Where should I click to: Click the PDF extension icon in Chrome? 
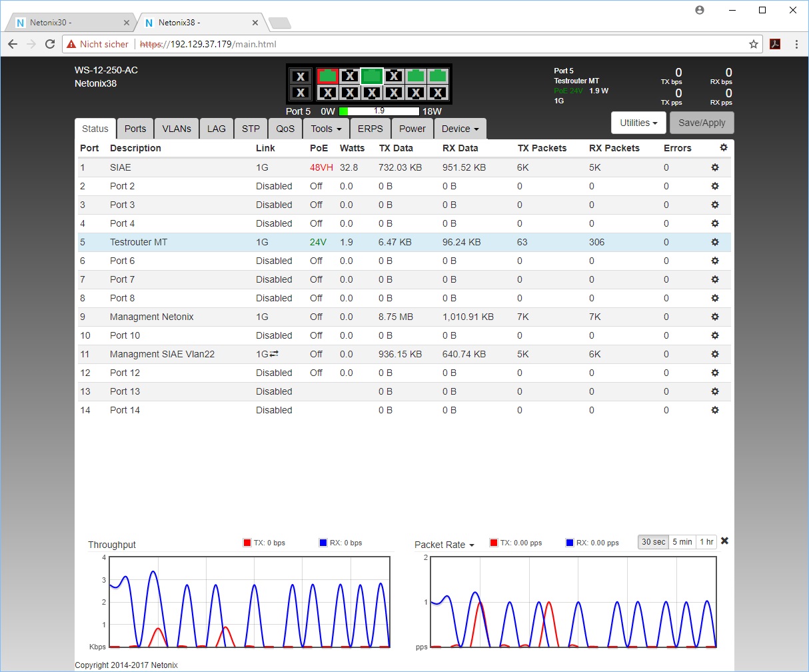[x=775, y=44]
